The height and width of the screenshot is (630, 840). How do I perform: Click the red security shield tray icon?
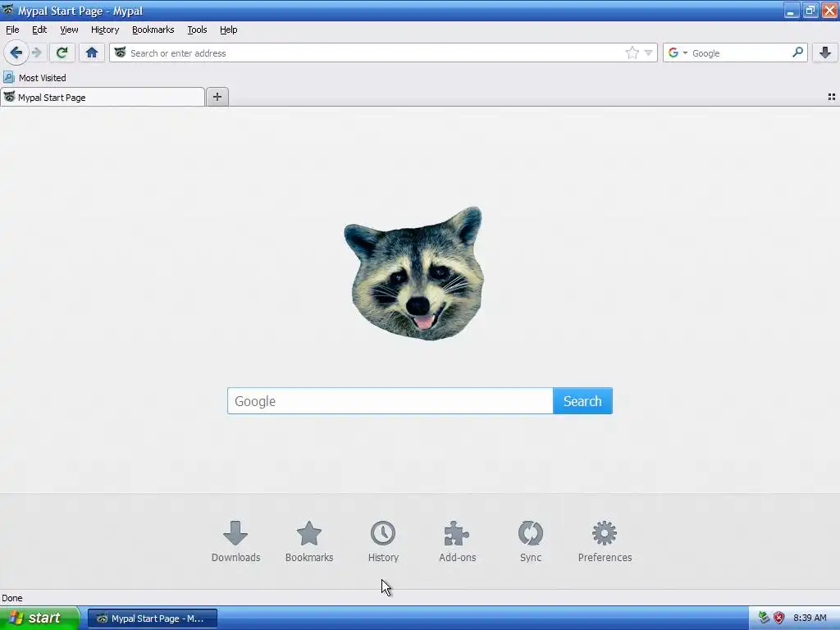click(779, 618)
